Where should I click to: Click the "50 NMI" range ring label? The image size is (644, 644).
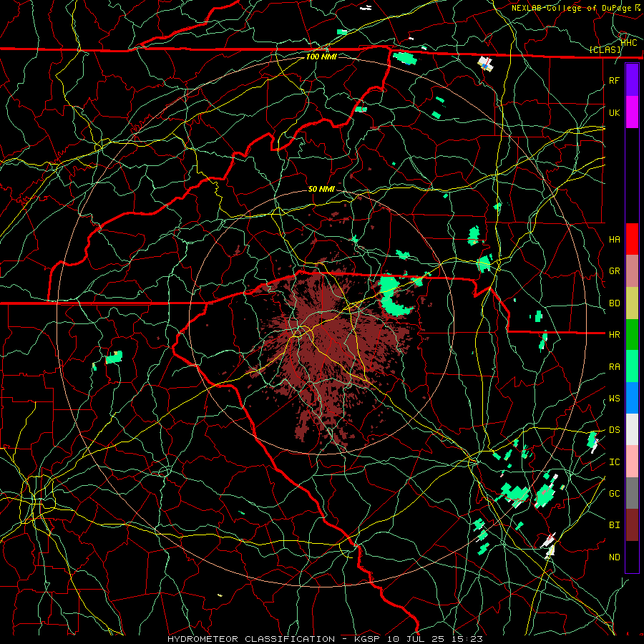click(321, 189)
